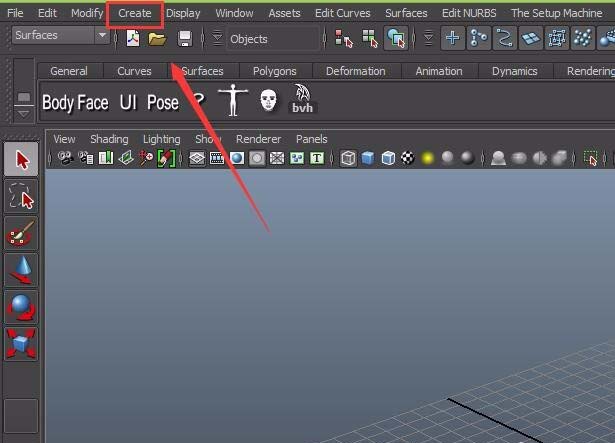The image size is (615, 443).
Task: Click the select camera icon in viewport toolbar
Action: (65, 158)
